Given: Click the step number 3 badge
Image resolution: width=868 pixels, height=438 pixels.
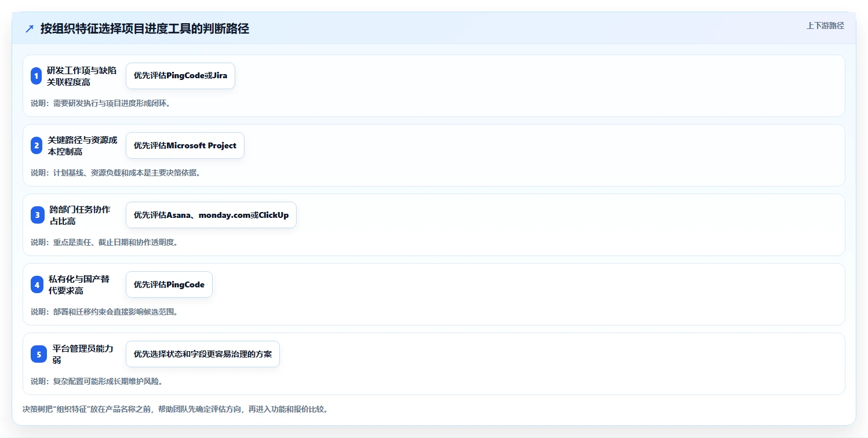Looking at the screenshot, I should [38, 215].
